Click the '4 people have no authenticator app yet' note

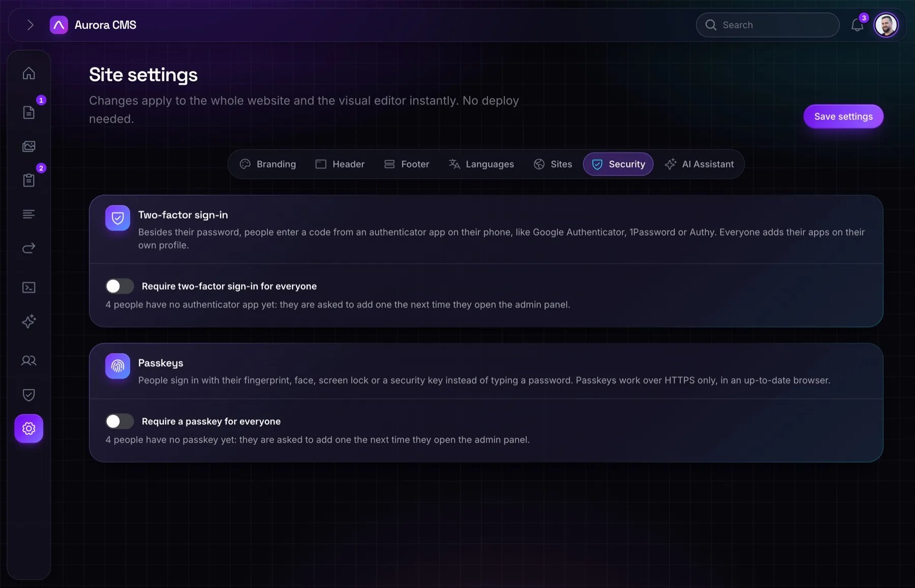338,304
